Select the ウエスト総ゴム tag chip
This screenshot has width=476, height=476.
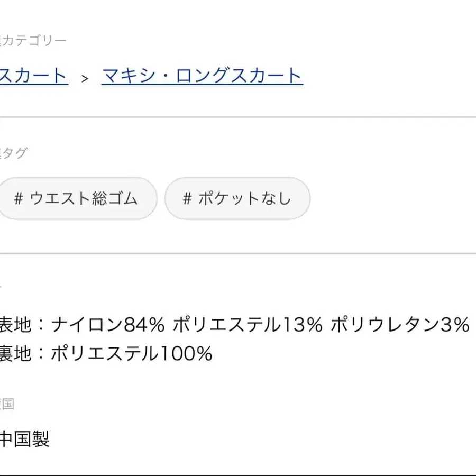(78, 198)
